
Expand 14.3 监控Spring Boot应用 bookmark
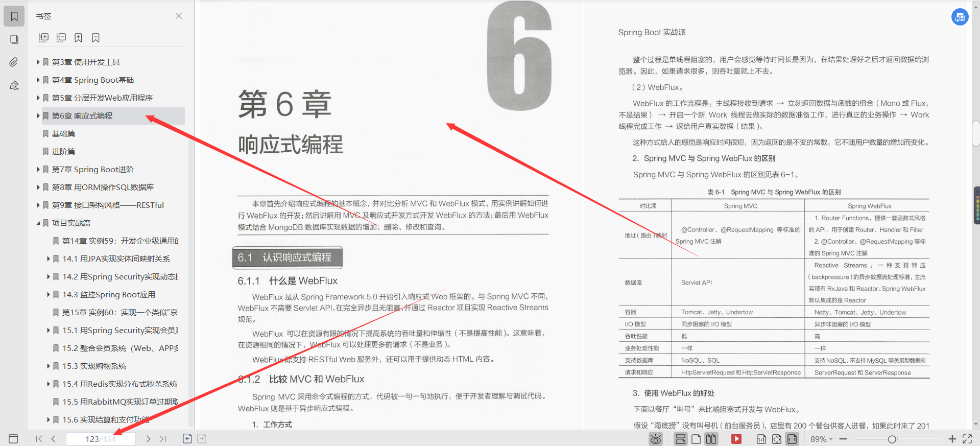(x=49, y=294)
